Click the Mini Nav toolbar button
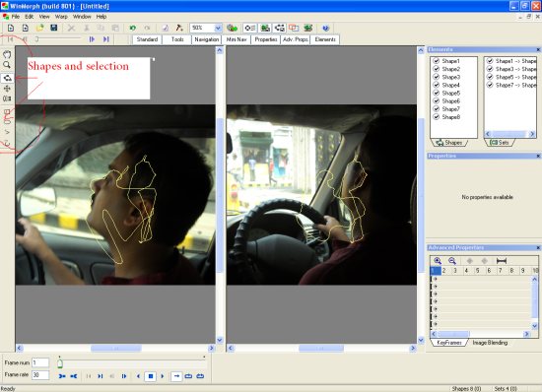Screen dimensions: 542x392 click(x=237, y=39)
